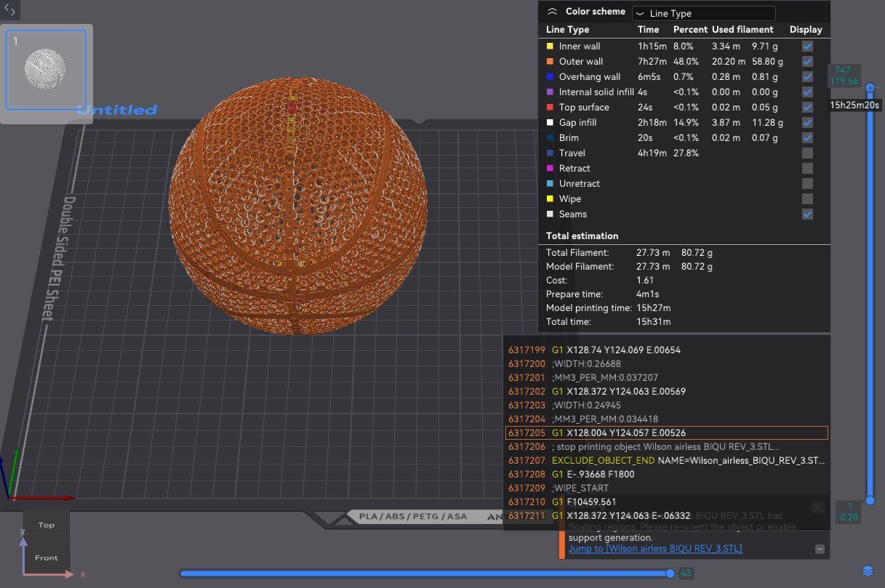This screenshot has height=588, width=885.
Task: Toggle Brim display checkbox
Action: pyautogui.click(x=807, y=137)
